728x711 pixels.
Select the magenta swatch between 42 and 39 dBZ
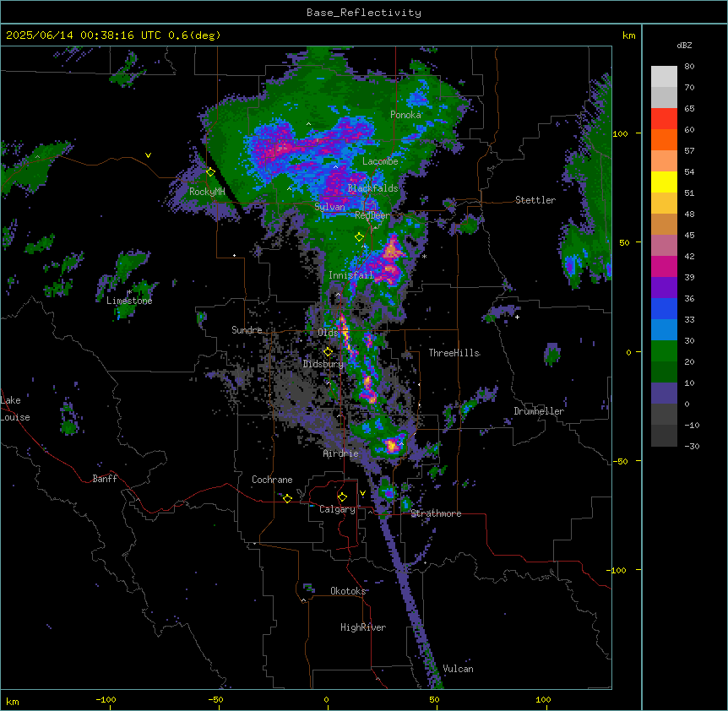[x=664, y=266]
